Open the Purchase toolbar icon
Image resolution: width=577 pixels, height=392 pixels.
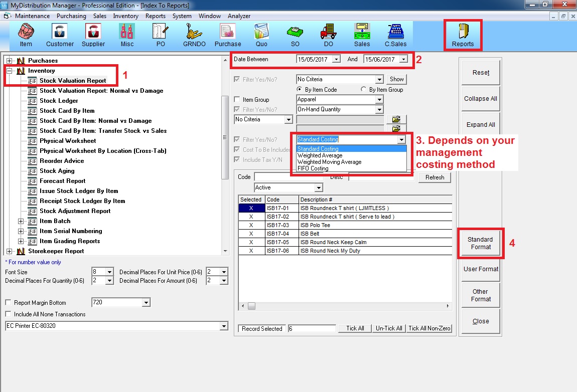[228, 34]
